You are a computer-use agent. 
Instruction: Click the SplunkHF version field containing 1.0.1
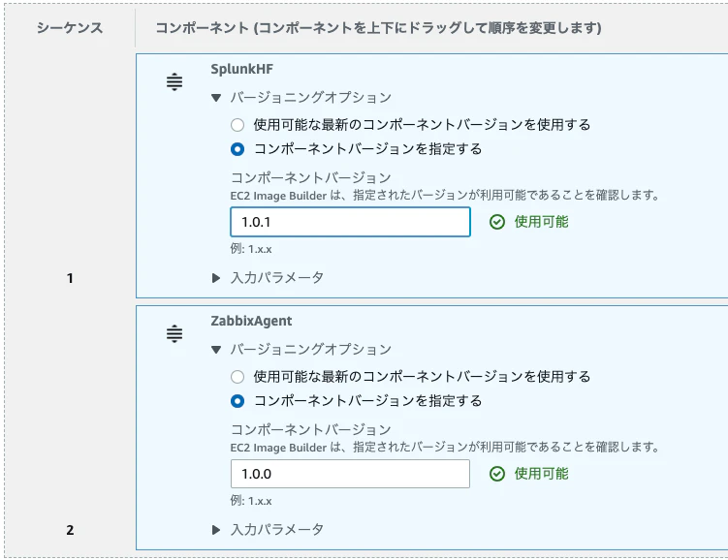(x=351, y=222)
